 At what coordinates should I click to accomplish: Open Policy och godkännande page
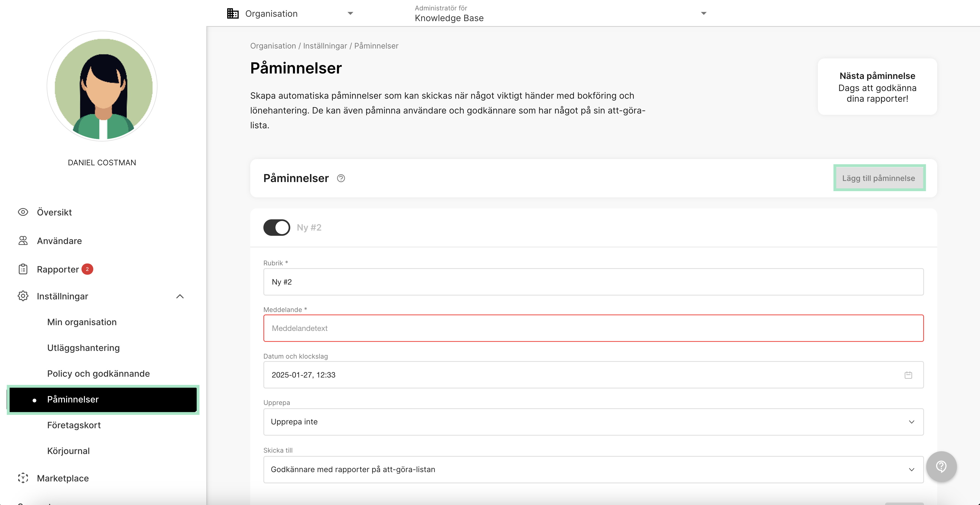point(98,373)
